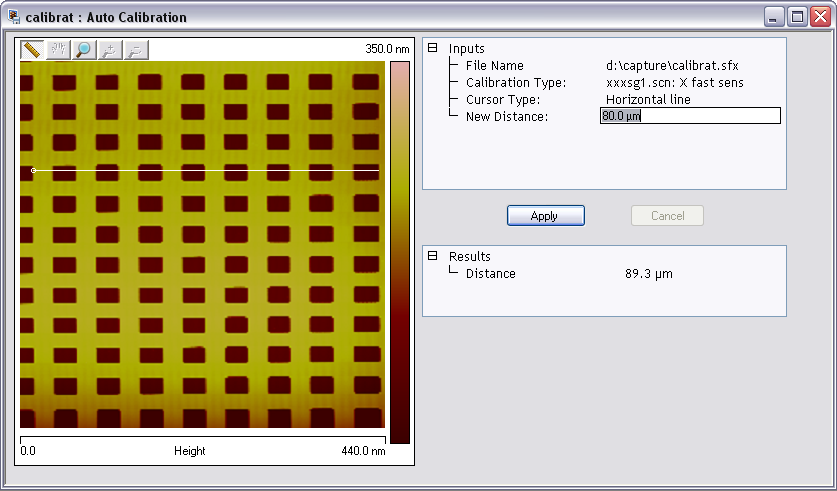The height and width of the screenshot is (491, 837).
Task: Click the vertical height color scale bar
Action: (399, 250)
